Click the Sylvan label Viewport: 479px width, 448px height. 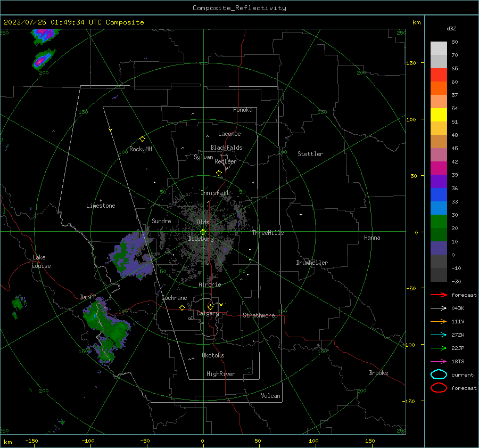click(x=203, y=157)
